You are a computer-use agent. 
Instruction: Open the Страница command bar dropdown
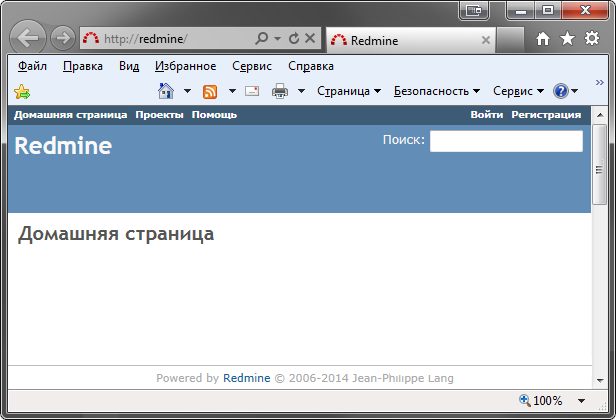coord(349,91)
